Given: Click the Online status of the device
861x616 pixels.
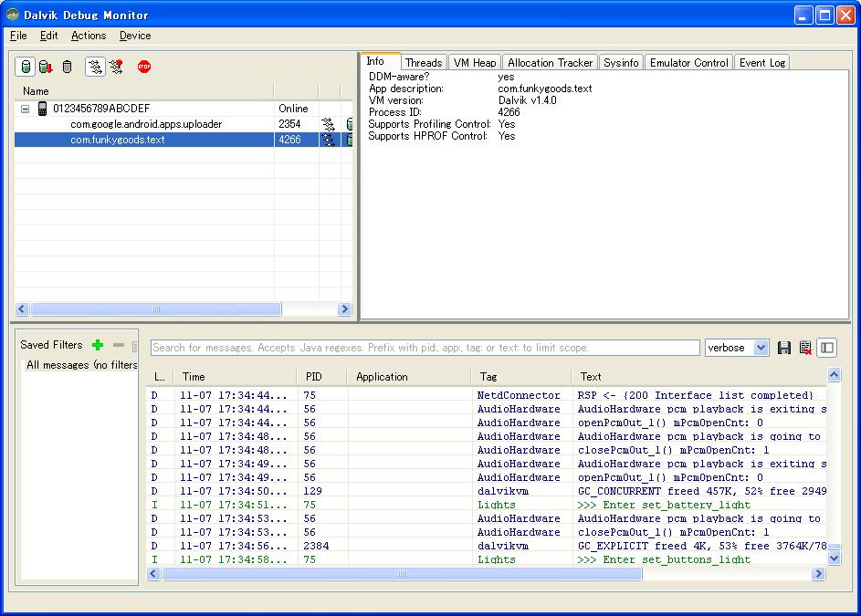Looking at the screenshot, I should (293, 109).
